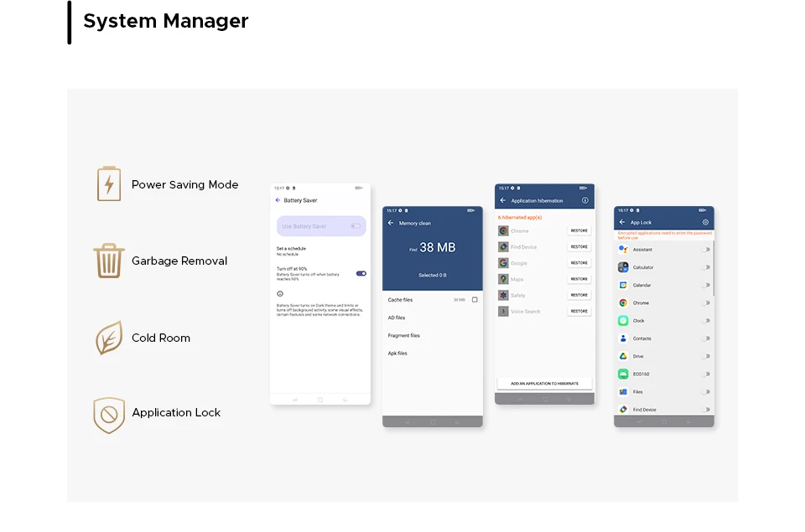Restore the hibernated Voice Search app
Screen dimensions: 805x532
click(x=579, y=311)
